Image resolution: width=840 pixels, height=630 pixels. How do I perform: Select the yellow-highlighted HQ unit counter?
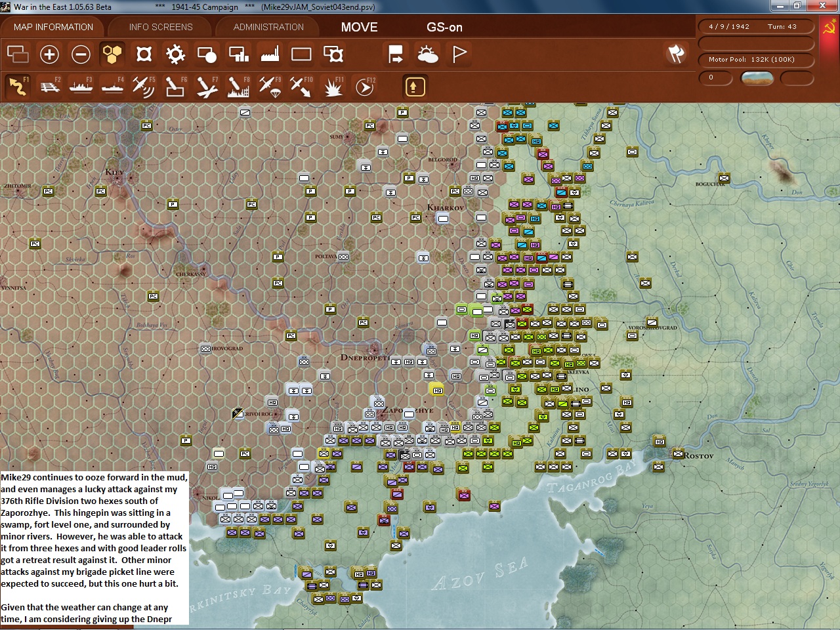coord(437,390)
